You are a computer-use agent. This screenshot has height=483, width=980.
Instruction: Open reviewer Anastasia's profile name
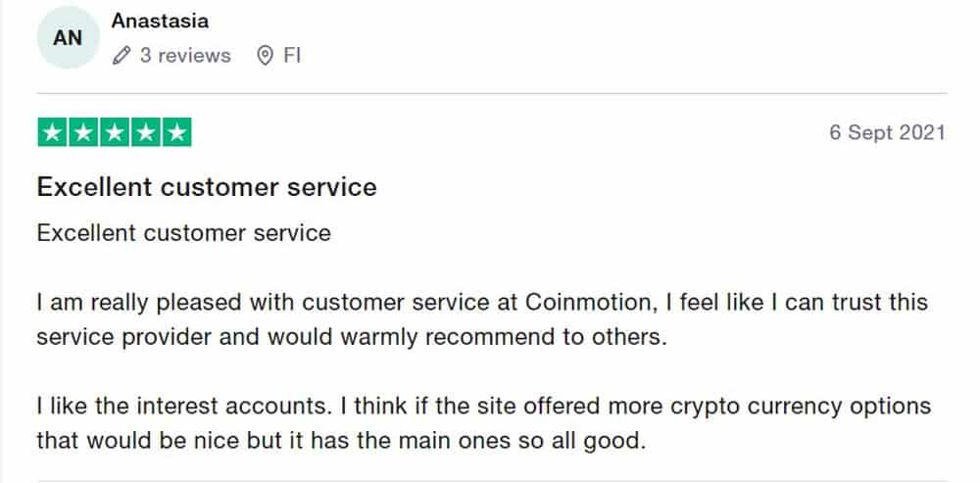click(x=160, y=21)
